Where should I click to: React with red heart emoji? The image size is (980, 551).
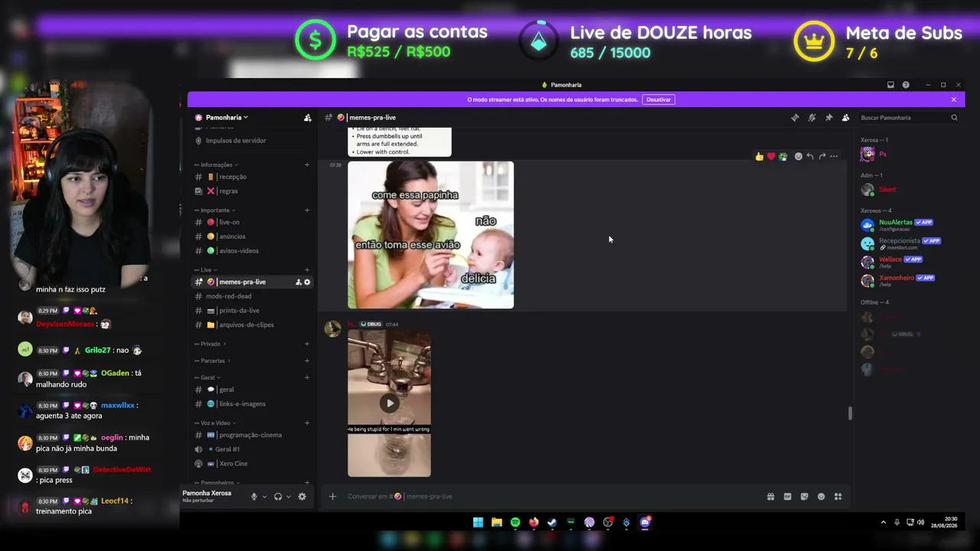[771, 156]
